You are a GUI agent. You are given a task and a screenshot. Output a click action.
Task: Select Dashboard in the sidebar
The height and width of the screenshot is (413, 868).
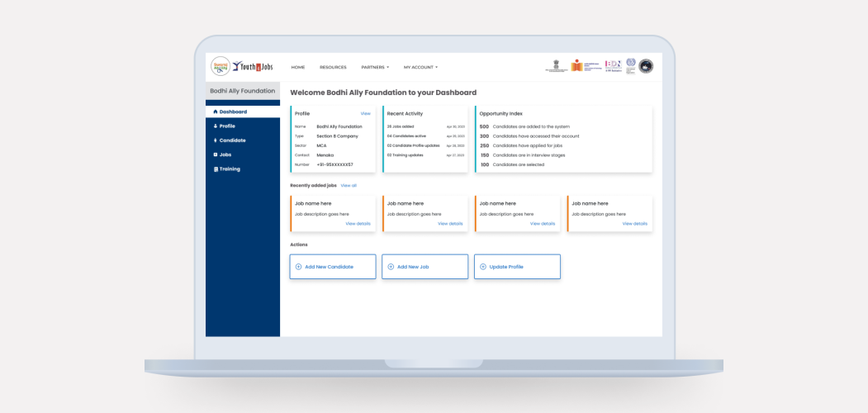coord(243,112)
